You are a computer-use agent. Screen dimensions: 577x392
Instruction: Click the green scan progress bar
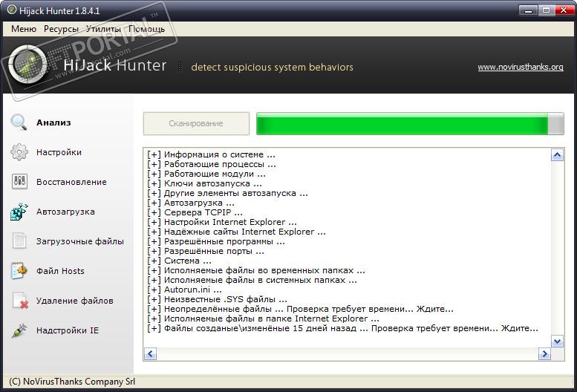[x=410, y=123]
